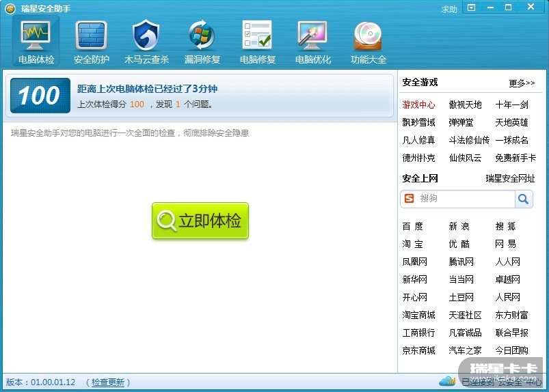The height and width of the screenshot is (392, 549).
Task: Visit 东方财富 site link
Action: pos(511,315)
